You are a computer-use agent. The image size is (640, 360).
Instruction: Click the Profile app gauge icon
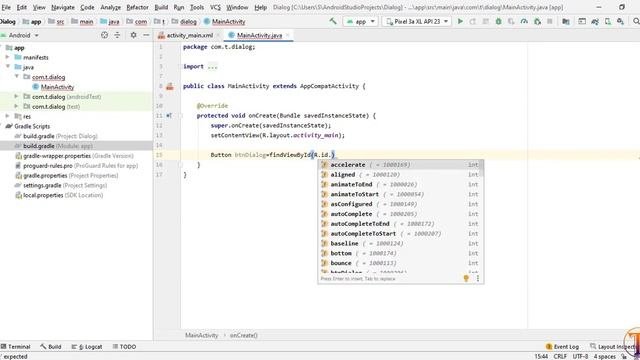(524, 21)
